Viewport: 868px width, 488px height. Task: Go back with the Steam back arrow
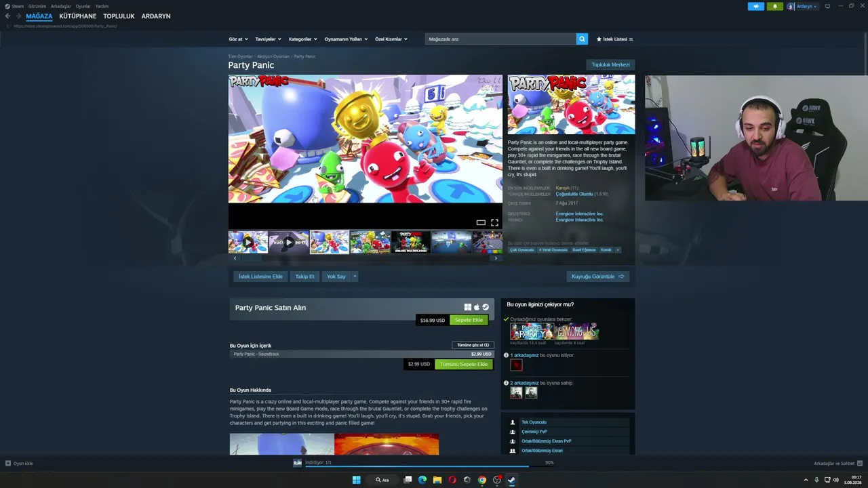tap(7, 16)
